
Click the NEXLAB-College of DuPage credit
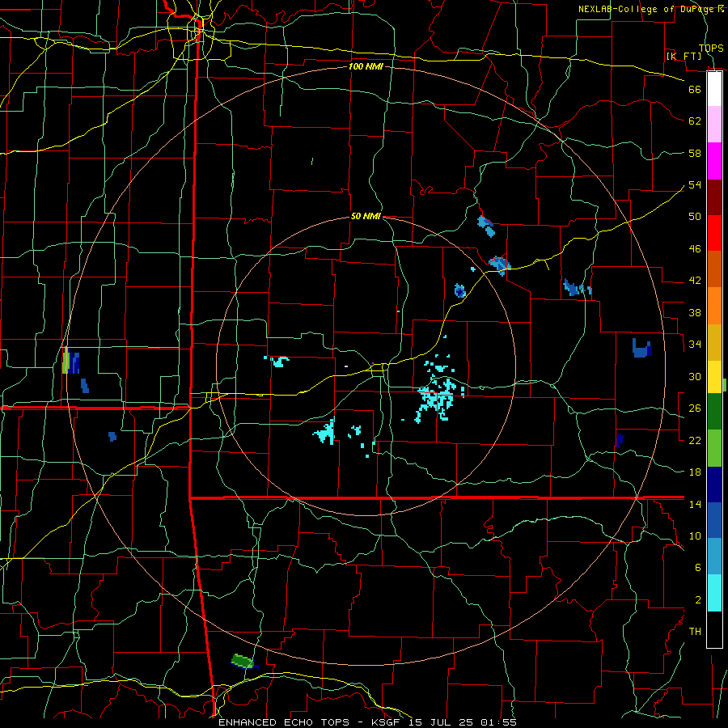coord(651,9)
